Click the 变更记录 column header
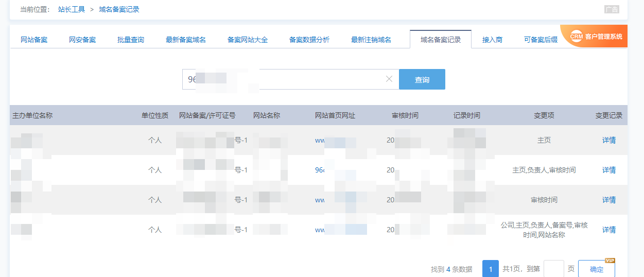 tap(609, 115)
